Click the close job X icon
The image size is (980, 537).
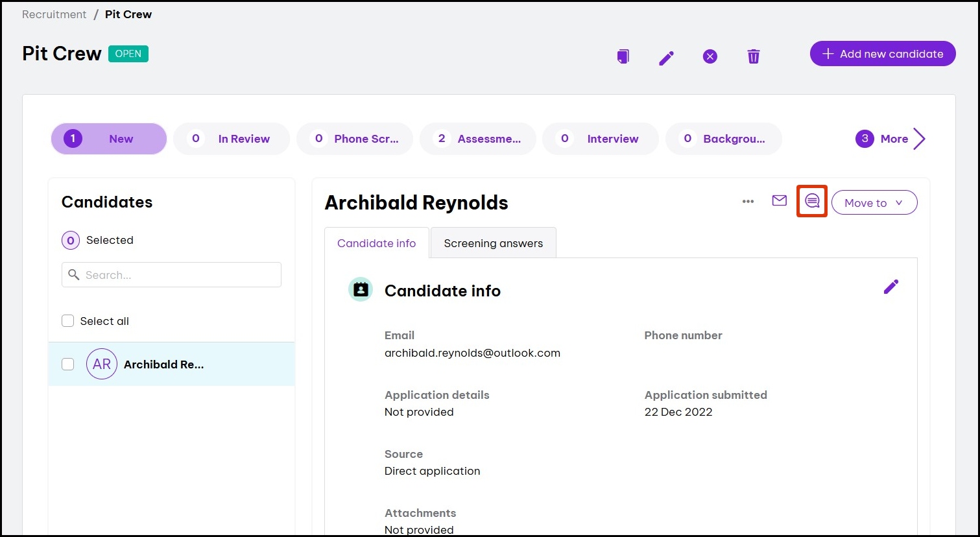coord(710,57)
